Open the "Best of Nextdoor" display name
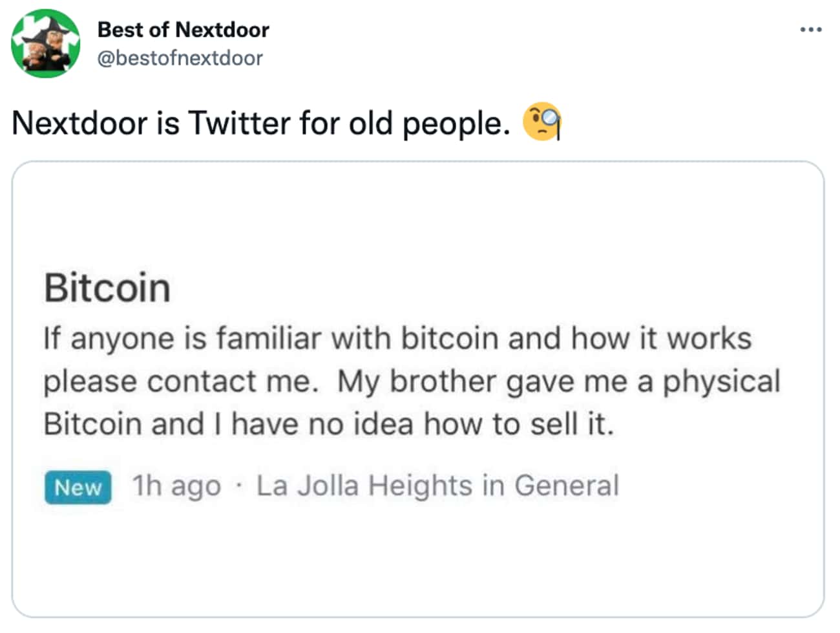This screenshot has height=633, width=840. 183,30
